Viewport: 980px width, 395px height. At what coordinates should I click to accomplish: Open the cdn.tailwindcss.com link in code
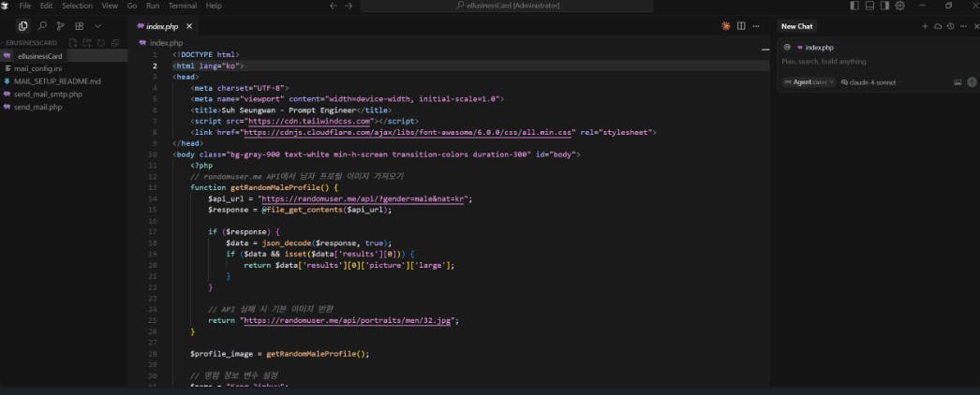tap(309, 121)
